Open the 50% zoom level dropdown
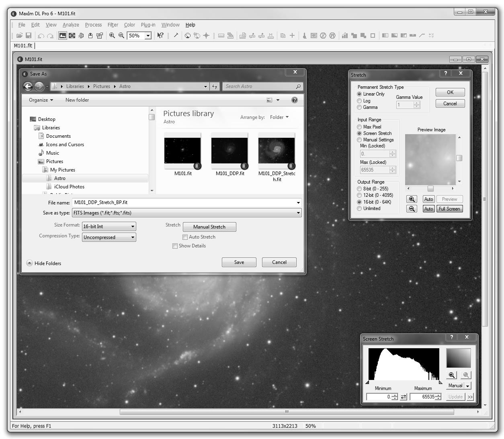 (148, 36)
